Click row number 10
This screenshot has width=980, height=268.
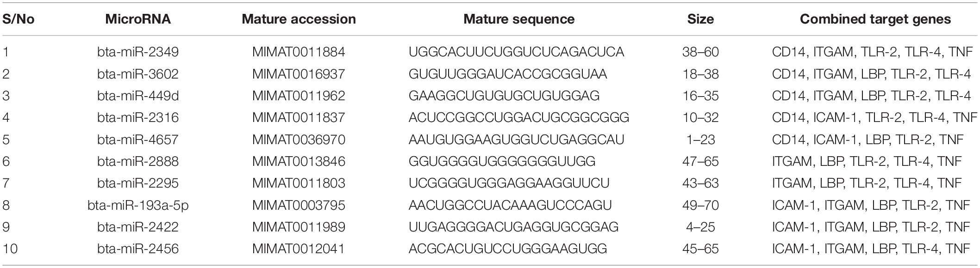point(10,249)
